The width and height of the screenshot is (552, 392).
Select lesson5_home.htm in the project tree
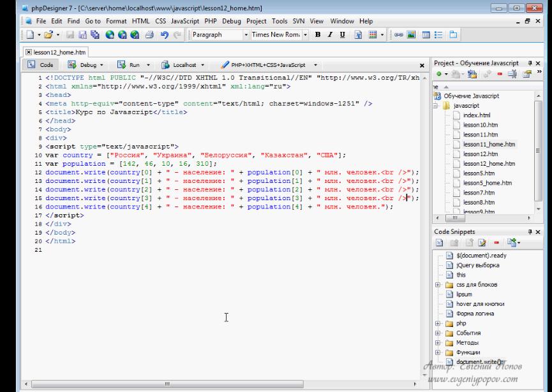click(x=487, y=183)
